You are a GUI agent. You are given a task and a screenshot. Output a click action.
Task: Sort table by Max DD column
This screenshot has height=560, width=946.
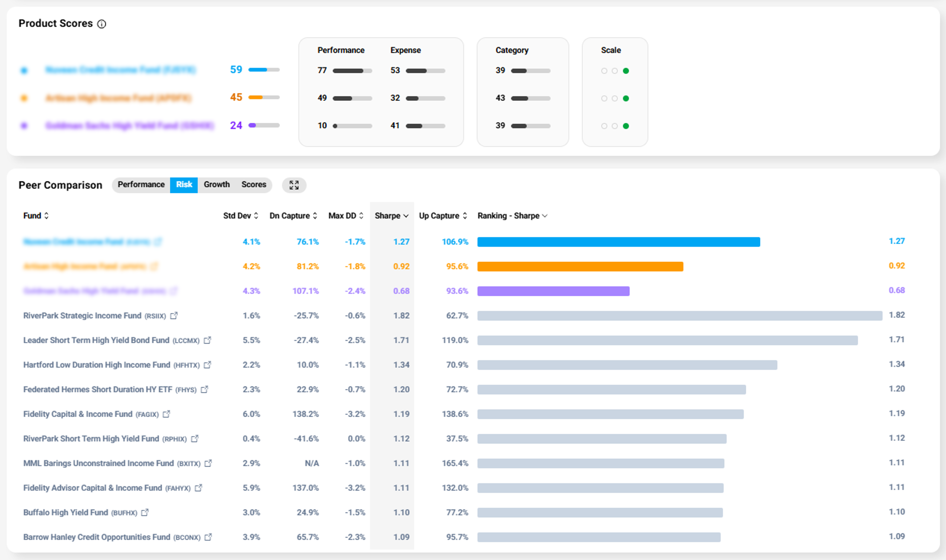(346, 216)
